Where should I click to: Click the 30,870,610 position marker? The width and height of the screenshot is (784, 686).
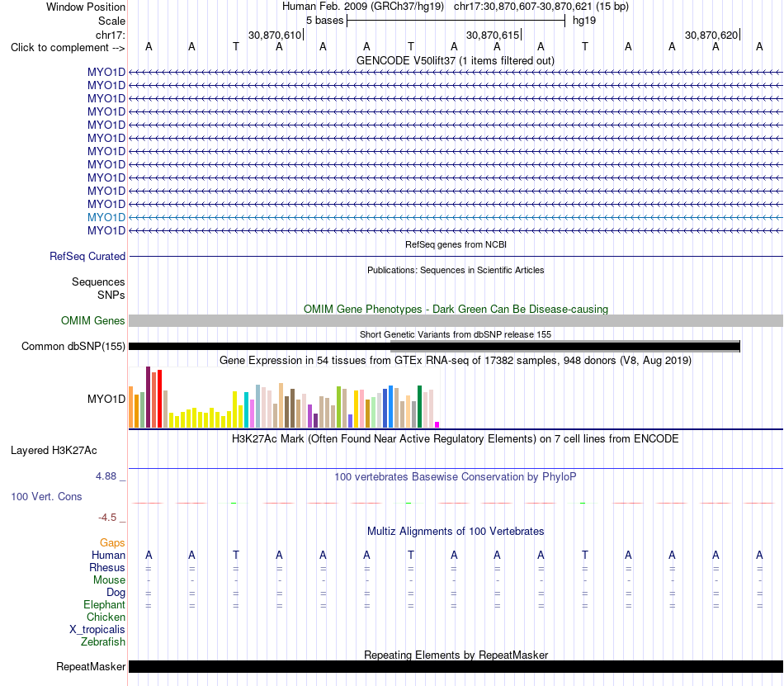pyautogui.click(x=275, y=35)
